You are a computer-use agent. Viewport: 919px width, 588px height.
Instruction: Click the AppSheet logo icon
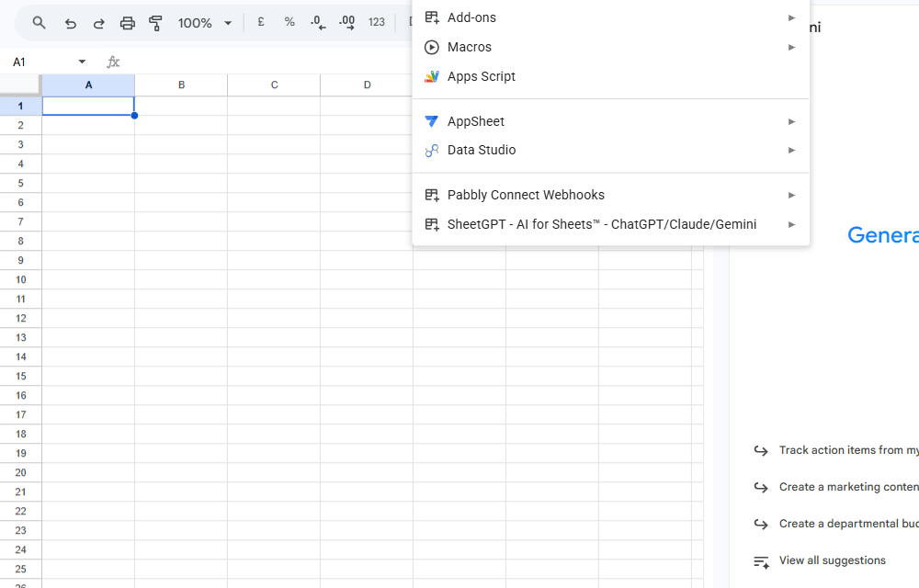pos(431,121)
